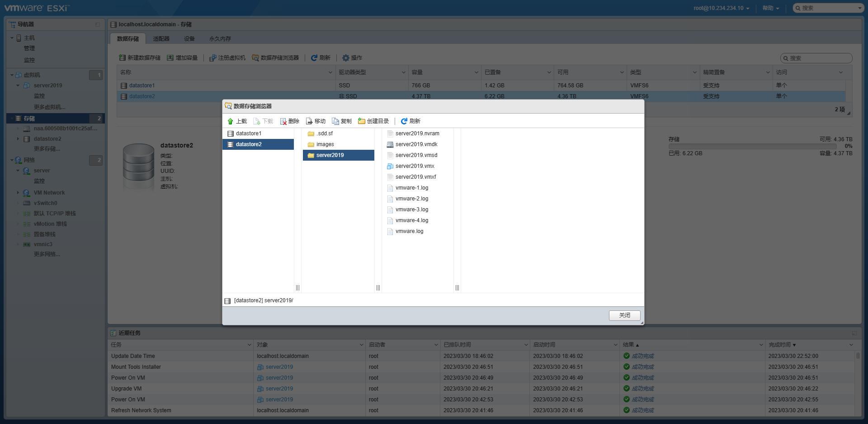Click the create directory folder icon
868x424 pixels.
point(362,121)
